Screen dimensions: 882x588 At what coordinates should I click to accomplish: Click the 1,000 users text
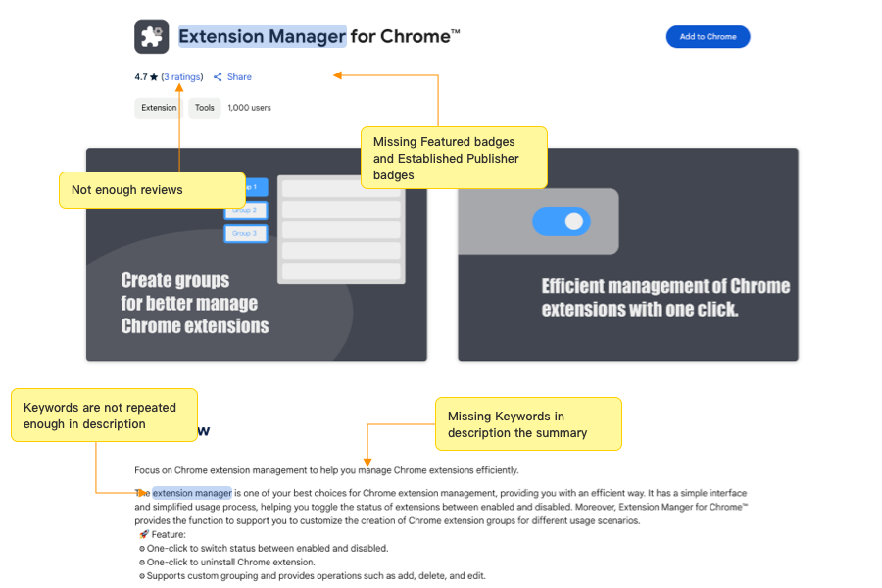tap(249, 108)
